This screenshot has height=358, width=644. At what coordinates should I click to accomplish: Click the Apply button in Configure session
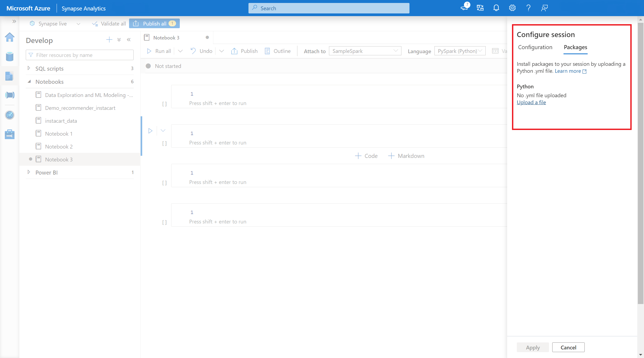[533, 348]
